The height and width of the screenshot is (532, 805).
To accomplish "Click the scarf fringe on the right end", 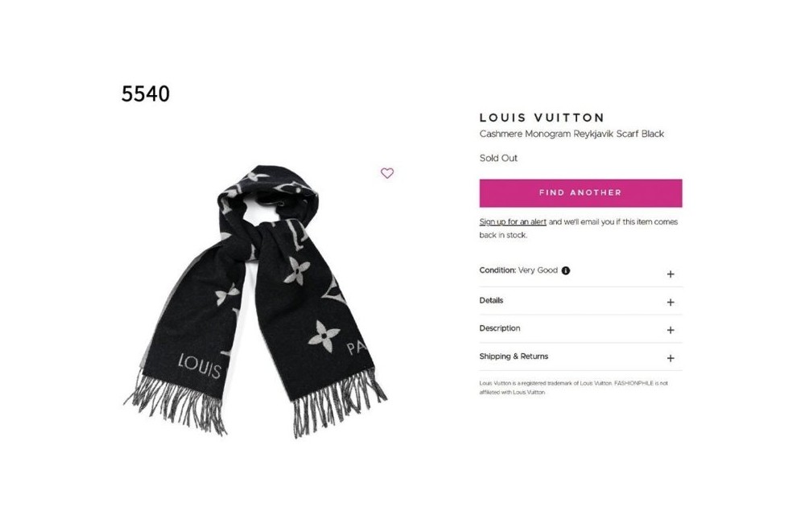I will coord(339,404).
